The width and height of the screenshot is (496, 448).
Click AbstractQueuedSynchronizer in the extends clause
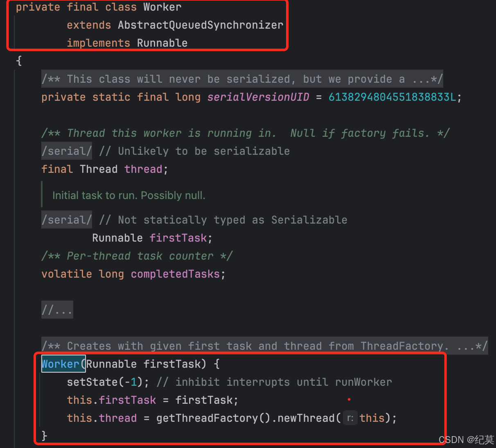[201, 25]
